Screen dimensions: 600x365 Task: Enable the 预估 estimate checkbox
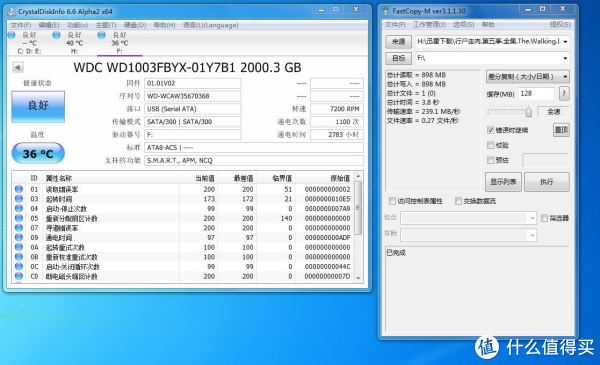click(x=491, y=160)
